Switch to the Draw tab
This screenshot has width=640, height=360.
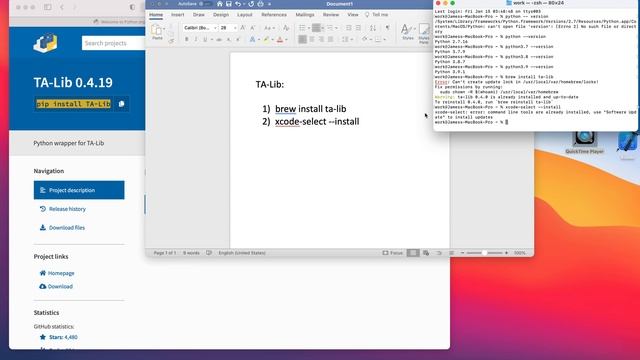click(x=199, y=15)
